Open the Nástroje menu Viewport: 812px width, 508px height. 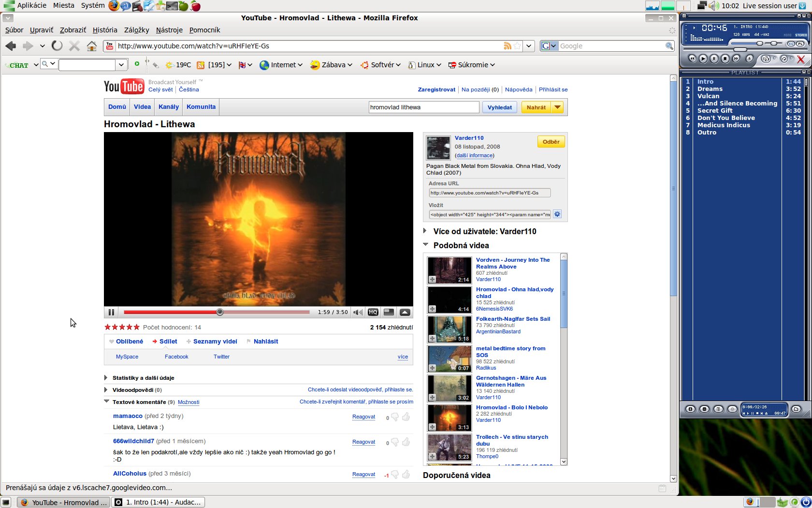pyautogui.click(x=169, y=30)
